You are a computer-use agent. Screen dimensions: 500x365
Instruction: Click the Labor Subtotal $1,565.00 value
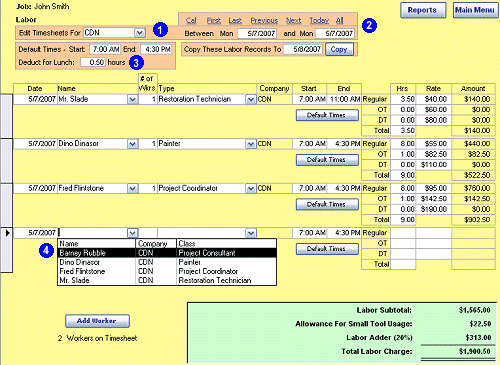(x=475, y=310)
